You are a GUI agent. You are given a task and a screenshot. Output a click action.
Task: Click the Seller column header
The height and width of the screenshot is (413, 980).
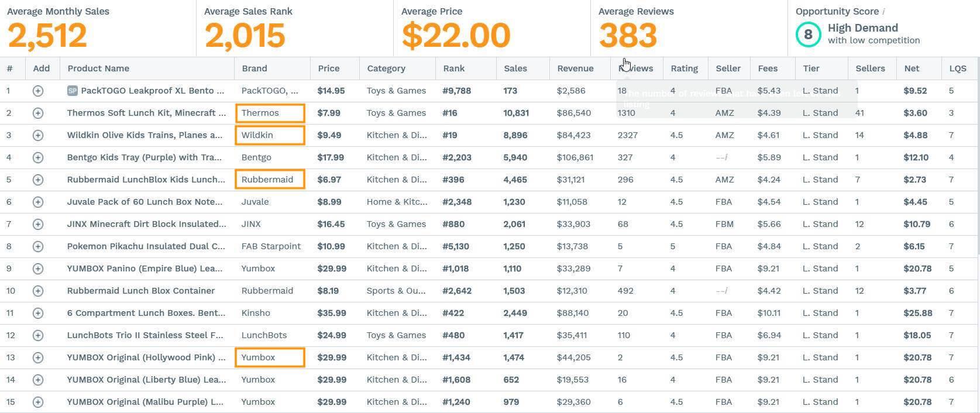[728, 68]
